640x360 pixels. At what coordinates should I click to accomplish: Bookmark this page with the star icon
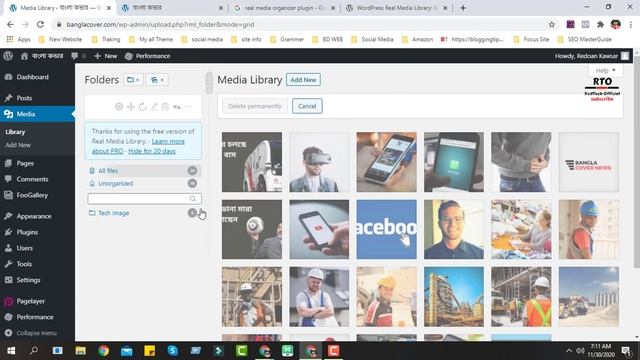tap(551, 24)
